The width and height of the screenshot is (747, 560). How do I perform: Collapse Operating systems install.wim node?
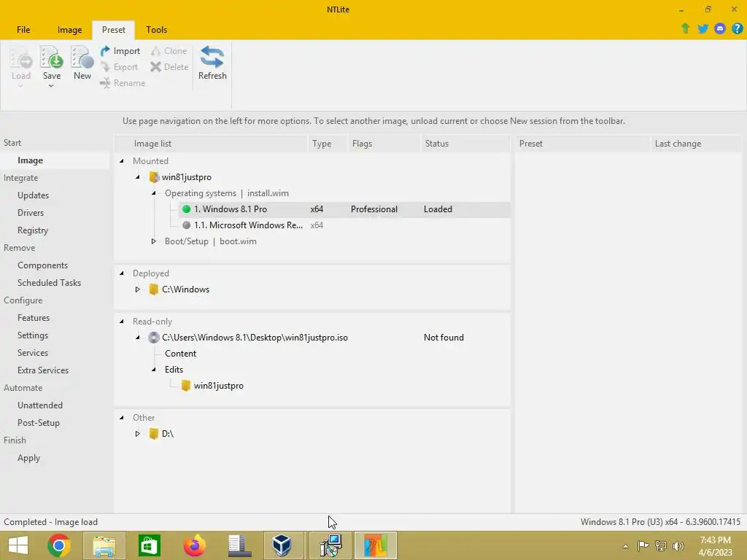click(x=153, y=193)
